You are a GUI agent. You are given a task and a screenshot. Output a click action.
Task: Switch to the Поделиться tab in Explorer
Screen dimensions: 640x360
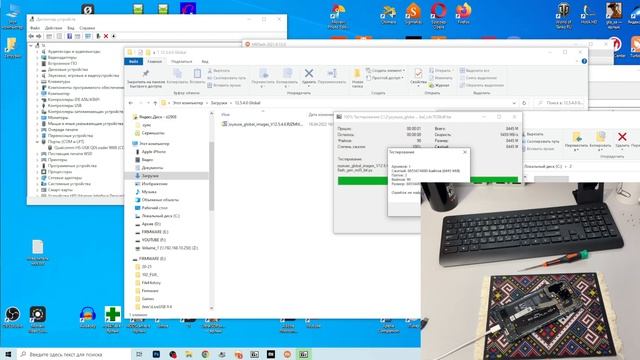181,62
